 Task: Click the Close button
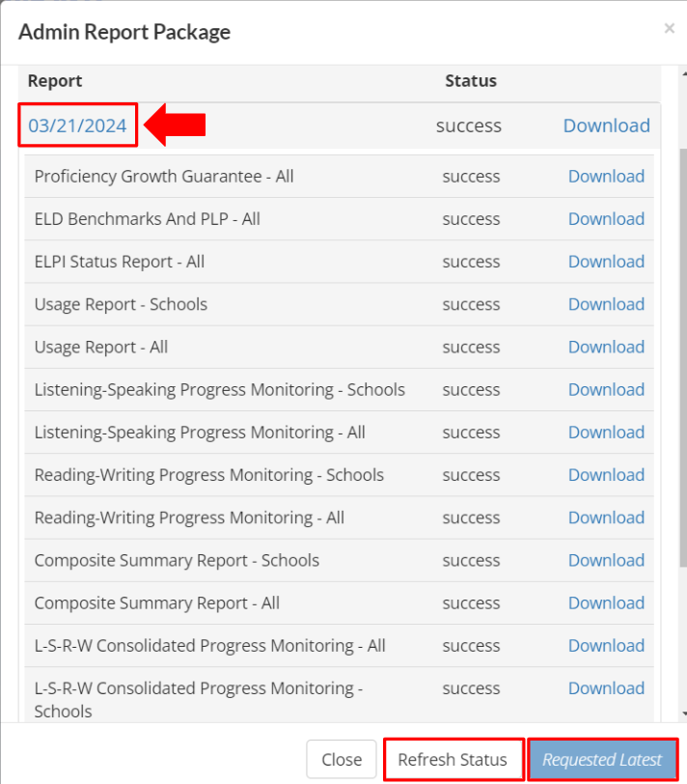coord(342,760)
